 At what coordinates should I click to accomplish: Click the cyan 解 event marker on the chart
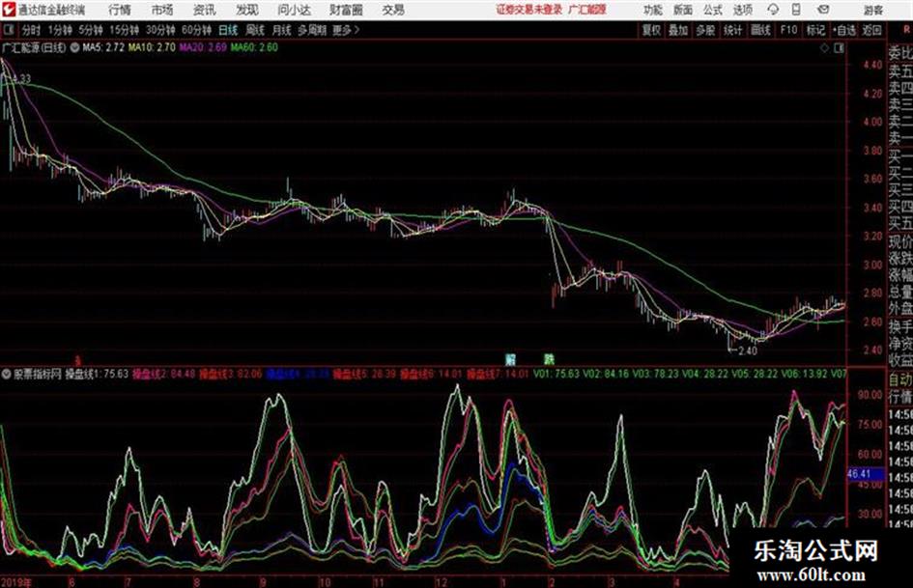pyautogui.click(x=511, y=358)
